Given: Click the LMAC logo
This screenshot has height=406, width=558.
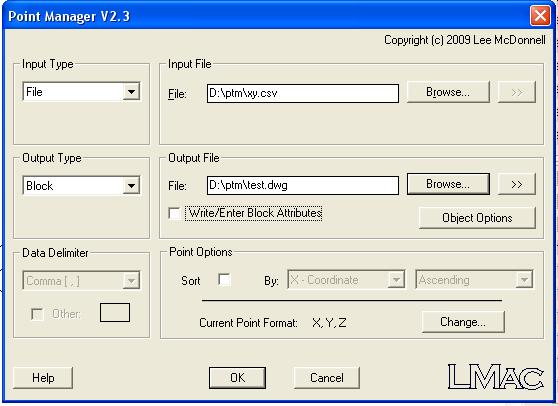Looking at the screenshot, I should (x=495, y=376).
